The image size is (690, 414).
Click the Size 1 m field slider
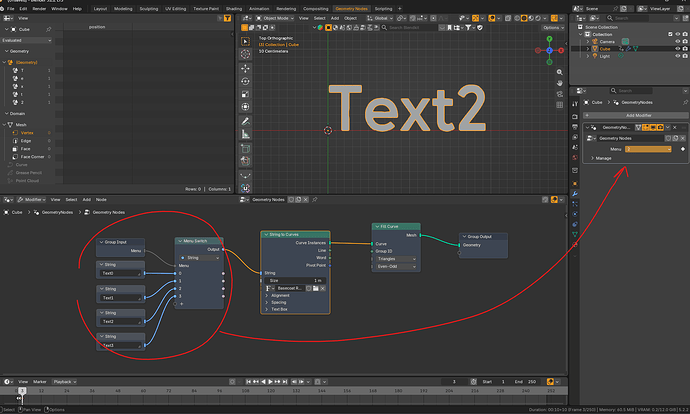pos(295,280)
